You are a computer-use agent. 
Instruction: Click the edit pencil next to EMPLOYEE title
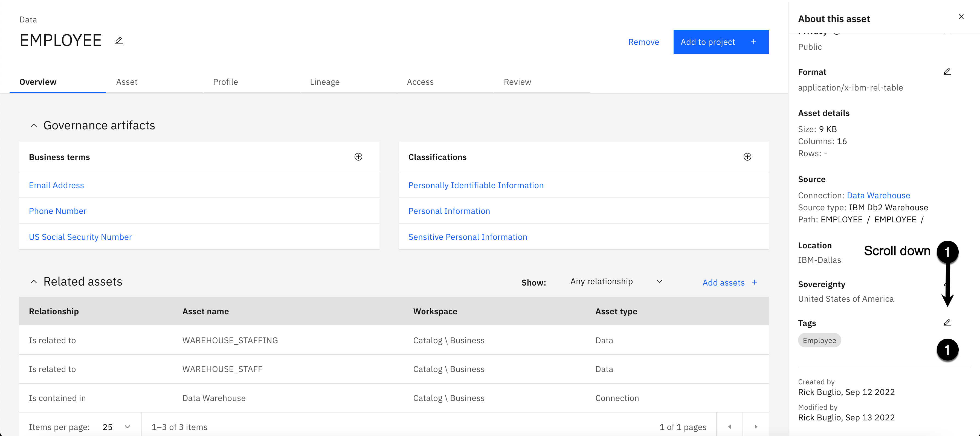pos(119,40)
